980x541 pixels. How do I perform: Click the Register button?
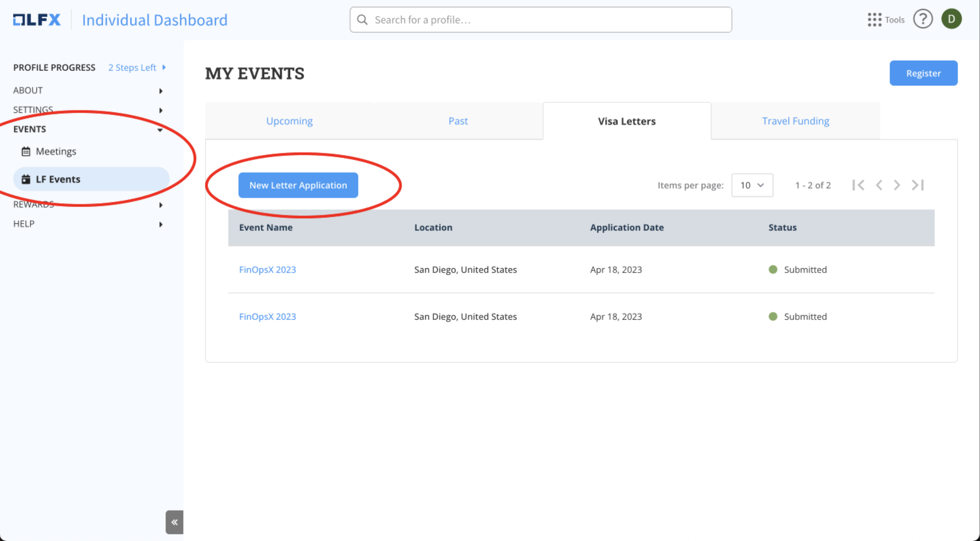tap(923, 73)
